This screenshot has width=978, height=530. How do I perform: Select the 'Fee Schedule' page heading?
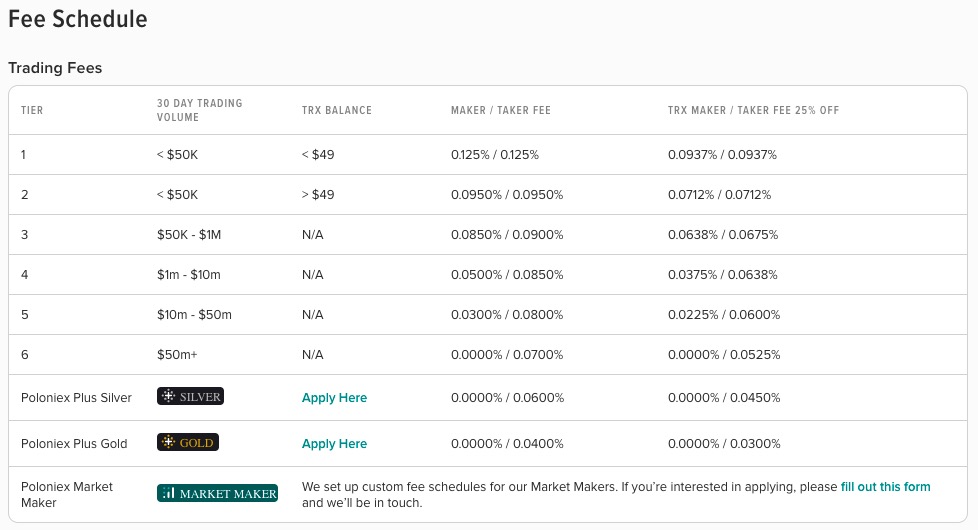pos(78,19)
